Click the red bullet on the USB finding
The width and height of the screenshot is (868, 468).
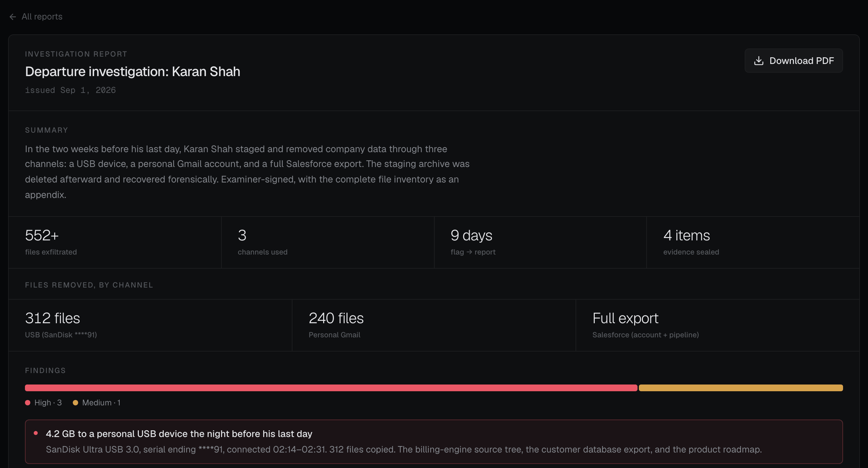coord(36,433)
